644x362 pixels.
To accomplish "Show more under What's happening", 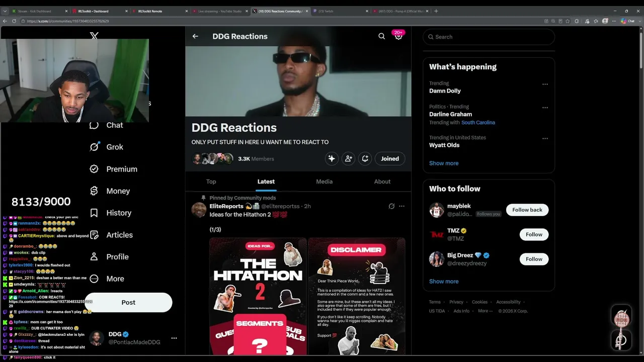I will click(x=444, y=163).
